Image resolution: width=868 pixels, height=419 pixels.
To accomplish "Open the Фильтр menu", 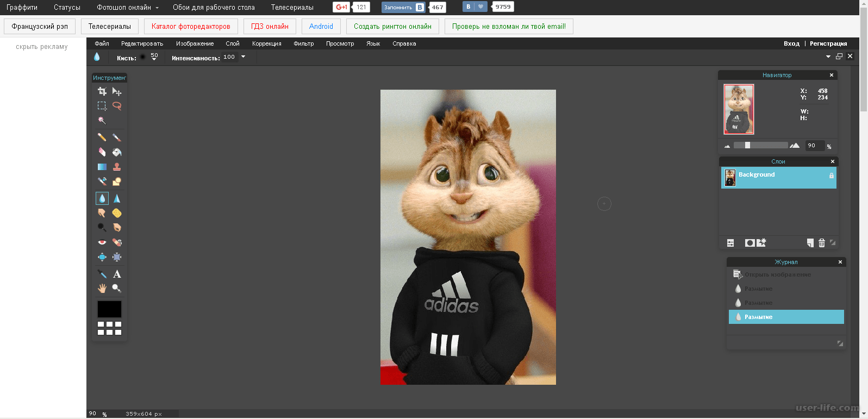I will [x=304, y=43].
